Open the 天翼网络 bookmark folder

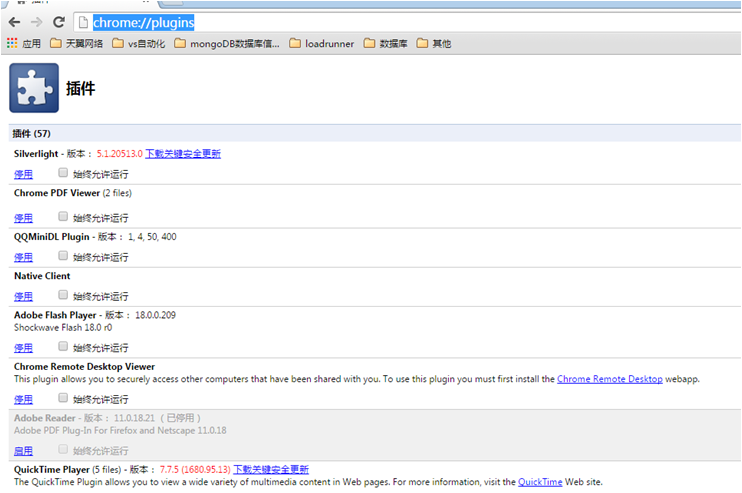[76, 44]
